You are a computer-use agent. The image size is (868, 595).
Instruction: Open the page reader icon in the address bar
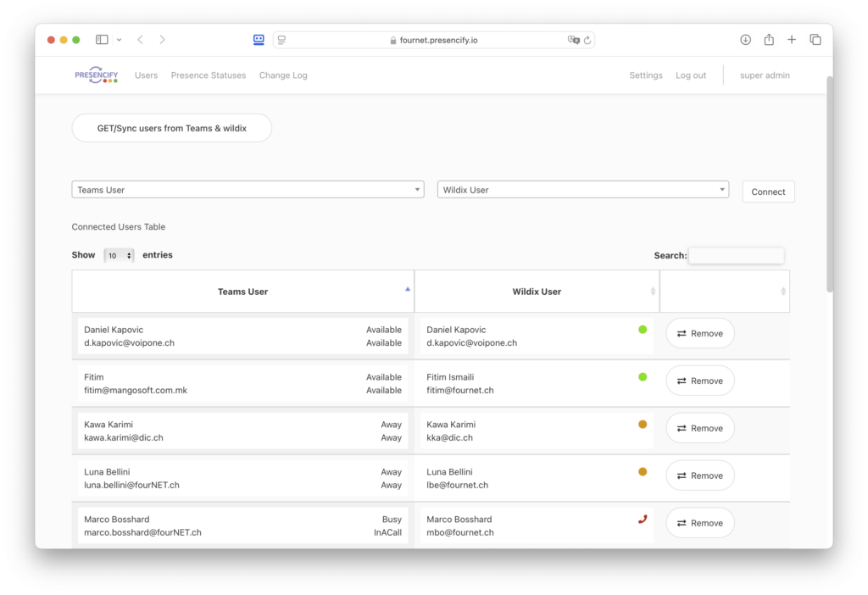click(281, 40)
